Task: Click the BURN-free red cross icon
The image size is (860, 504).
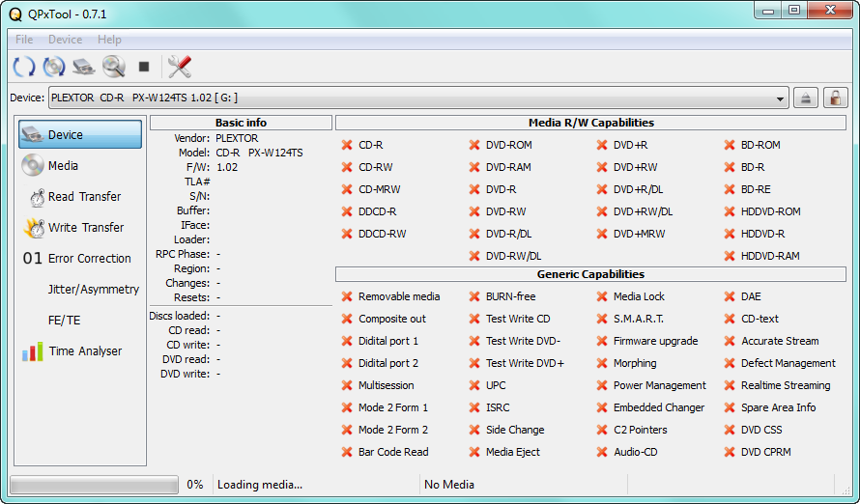Action: click(x=474, y=296)
